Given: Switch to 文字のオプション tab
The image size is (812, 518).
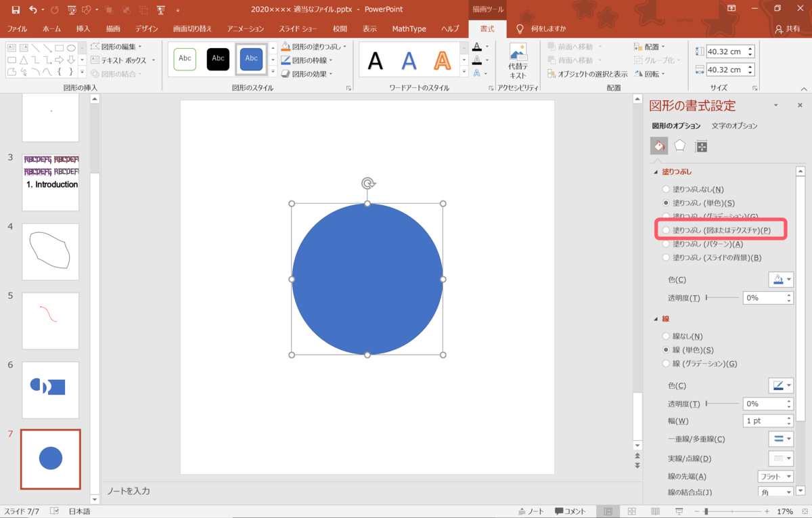Looking at the screenshot, I should click(x=735, y=126).
